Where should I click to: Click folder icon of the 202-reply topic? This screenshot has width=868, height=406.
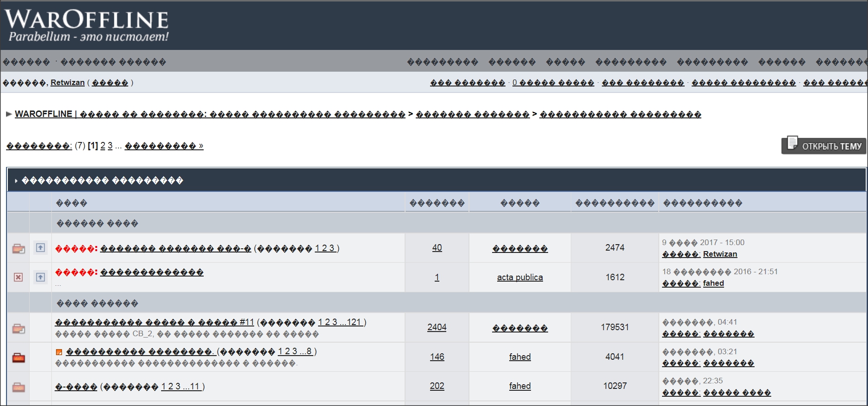tap(19, 387)
